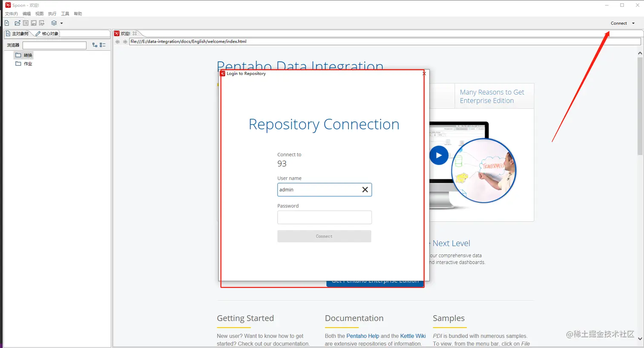This screenshot has height=348, width=644.
Task: Switch to the 核心对象 tab
Action: pos(47,34)
